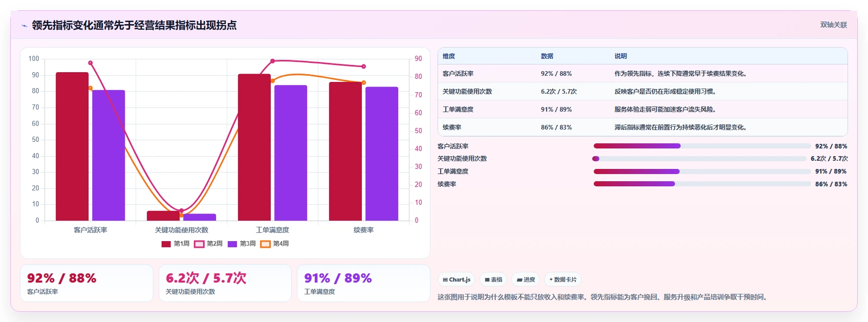The height and width of the screenshot is (322, 868).
Task: Select the 关键功能使用次数 table row cell
Action: [x=467, y=92]
